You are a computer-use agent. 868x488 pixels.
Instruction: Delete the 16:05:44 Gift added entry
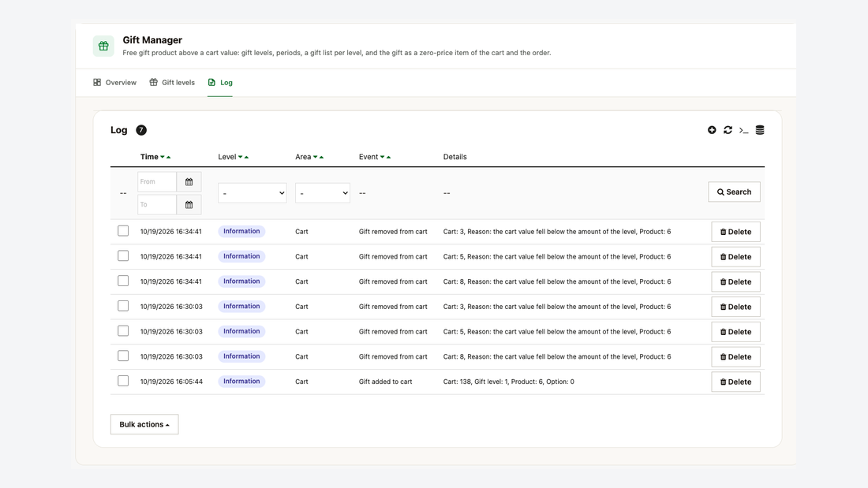point(735,382)
